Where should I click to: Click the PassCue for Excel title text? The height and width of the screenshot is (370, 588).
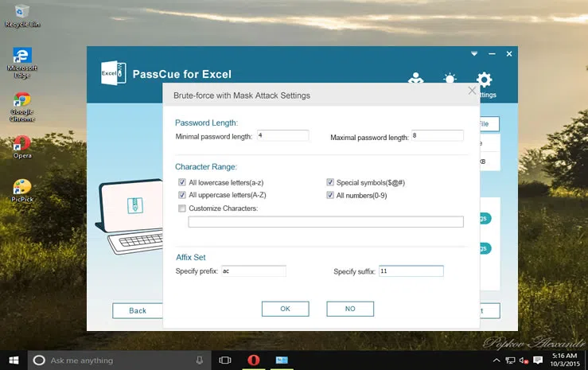pyautogui.click(x=182, y=74)
